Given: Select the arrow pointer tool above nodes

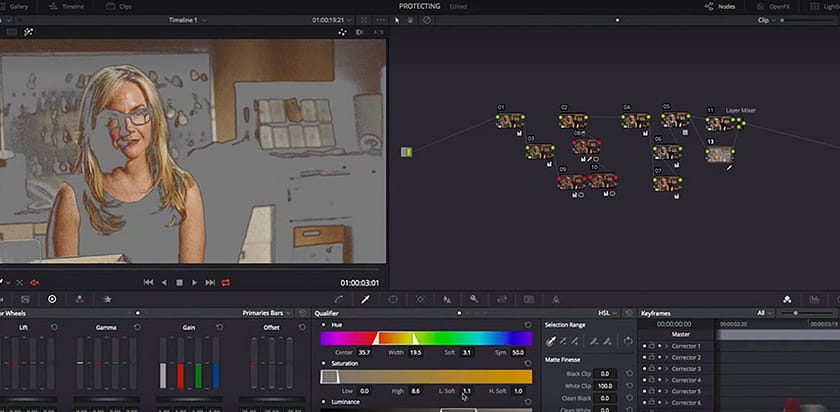Looking at the screenshot, I should pos(397,20).
